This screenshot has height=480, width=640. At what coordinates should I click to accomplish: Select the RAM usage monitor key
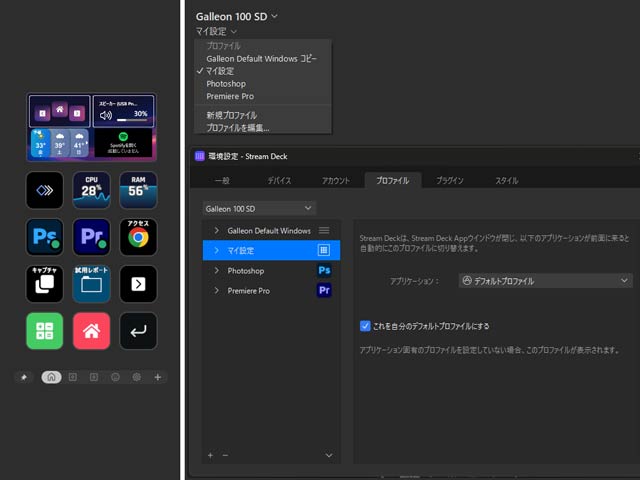(138, 190)
